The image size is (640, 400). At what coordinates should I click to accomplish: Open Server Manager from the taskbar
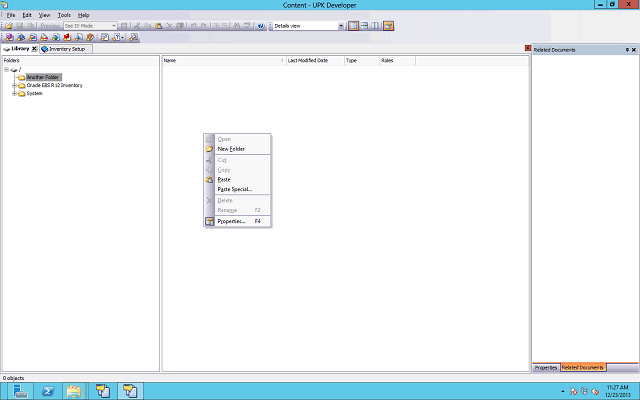[20, 391]
